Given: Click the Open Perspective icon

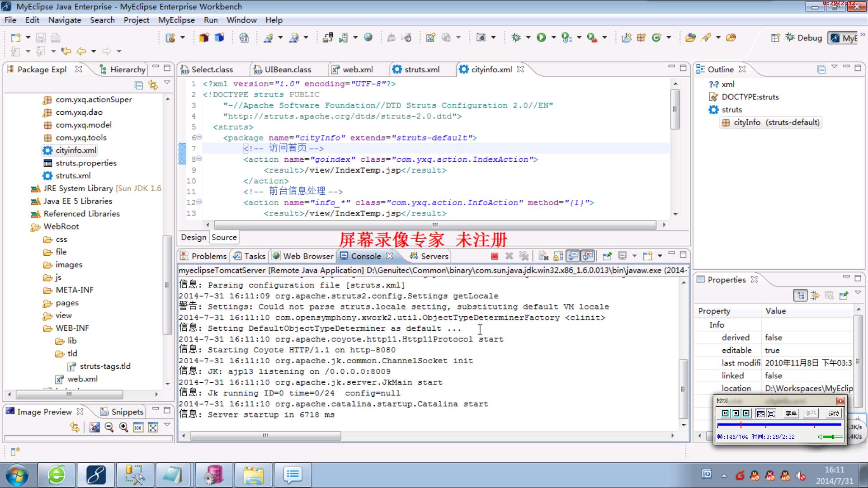Looking at the screenshot, I should tap(775, 38).
